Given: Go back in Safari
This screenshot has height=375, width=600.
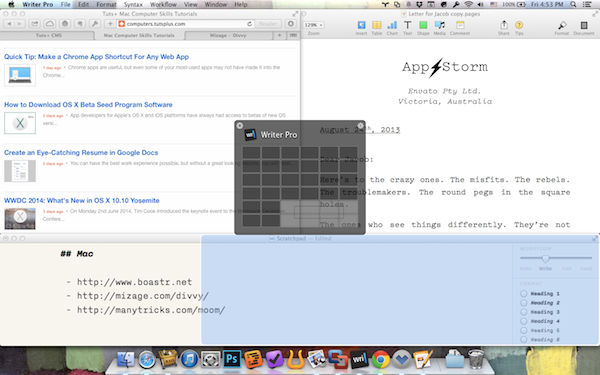Looking at the screenshot, I should [x=9, y=24].
